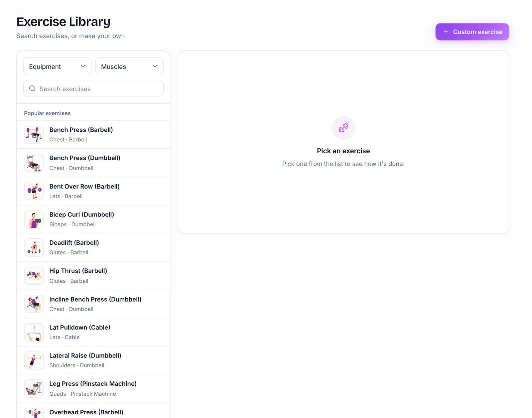Create a Custom exercise

[472, 32]
